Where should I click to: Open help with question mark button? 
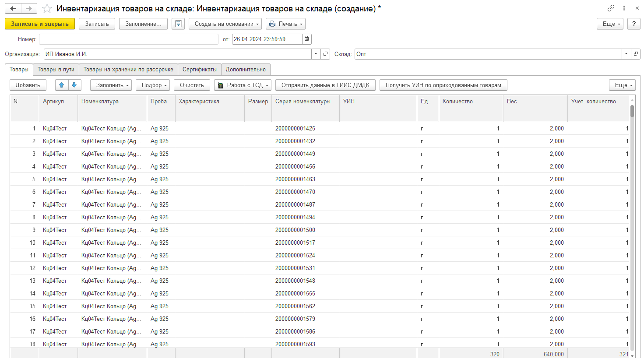point(633,24)
